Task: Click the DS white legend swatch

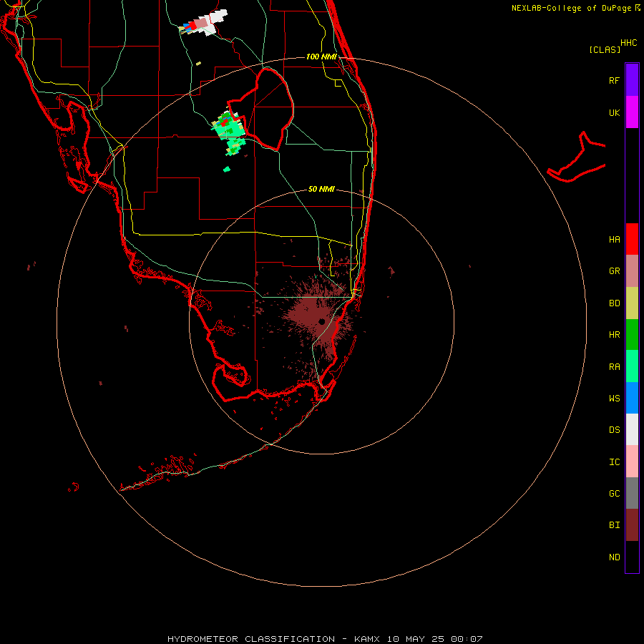Action: tap(632, 429)
